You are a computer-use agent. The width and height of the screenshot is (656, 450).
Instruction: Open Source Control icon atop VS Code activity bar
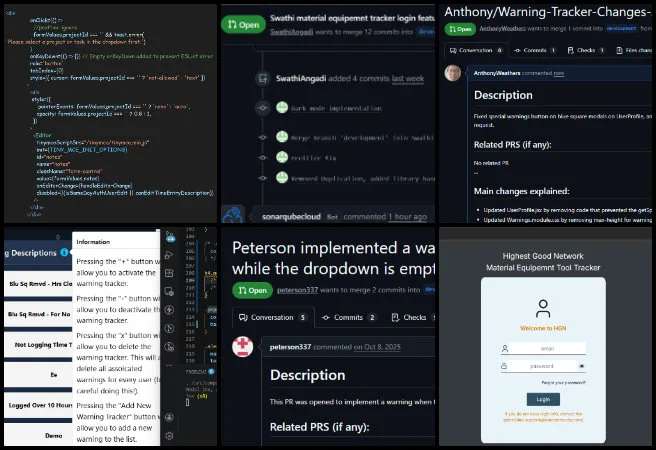click(170, 237)
